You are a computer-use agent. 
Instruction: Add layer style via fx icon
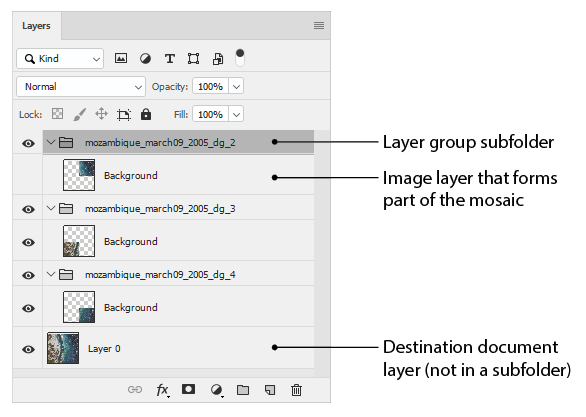[163, 390]
